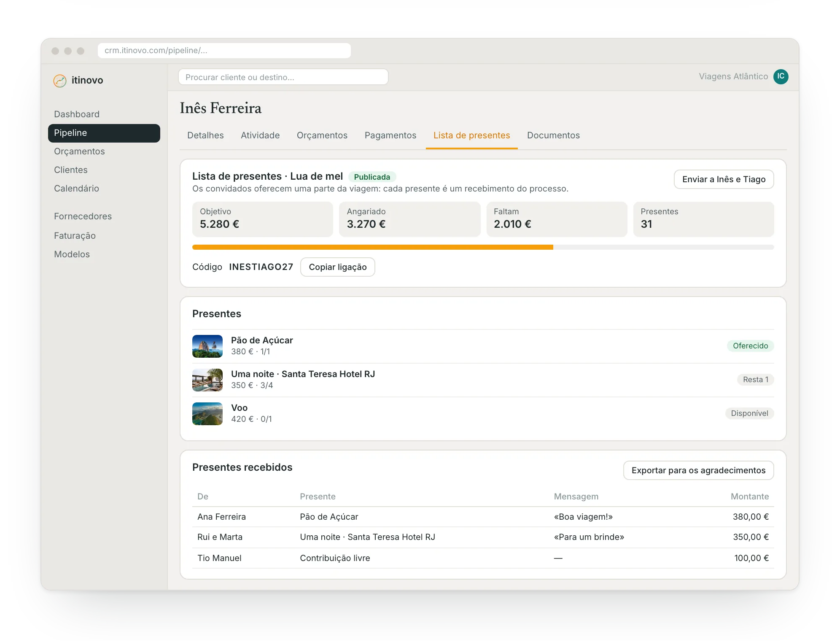Open the Pão de Açúcar gift thumbnail
The height and width of the screenshot is (642, 840).
(207, 346)
